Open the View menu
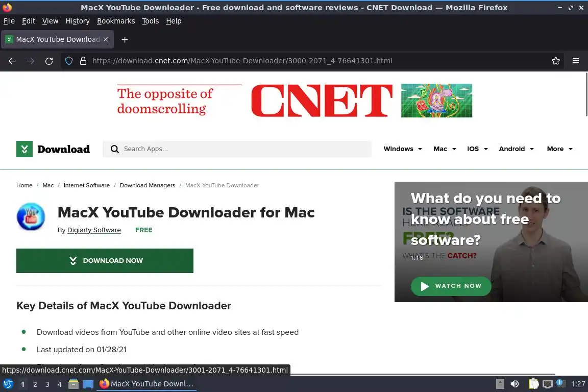Viewport: 588px width, 392px height. pos(50,21)
